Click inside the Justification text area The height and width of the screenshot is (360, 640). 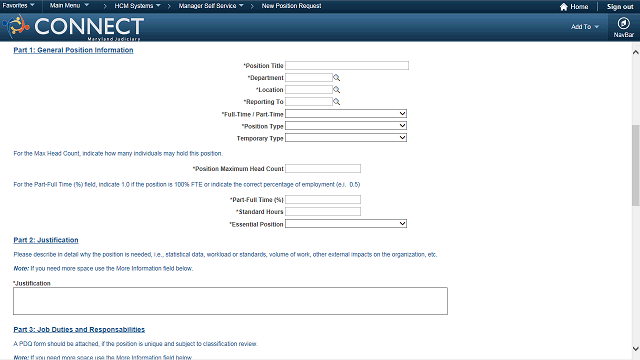tap(230, 301)
